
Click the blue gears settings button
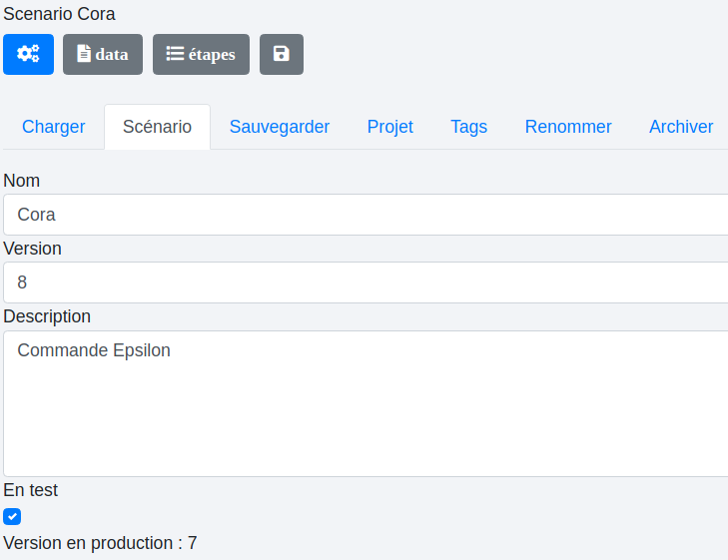coord(28,54)
